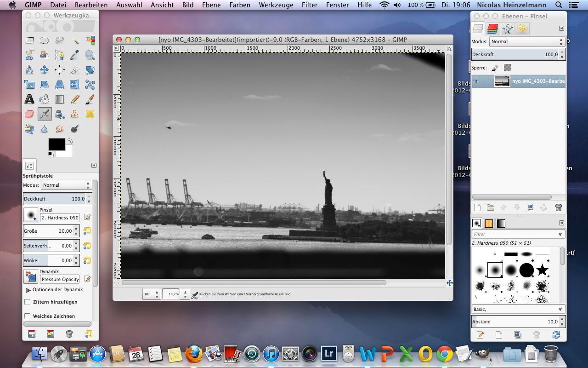Open Firefox from the Dock
Image resolution: width=588 pixels, height=368 pixels.
[x=194, y=354]
